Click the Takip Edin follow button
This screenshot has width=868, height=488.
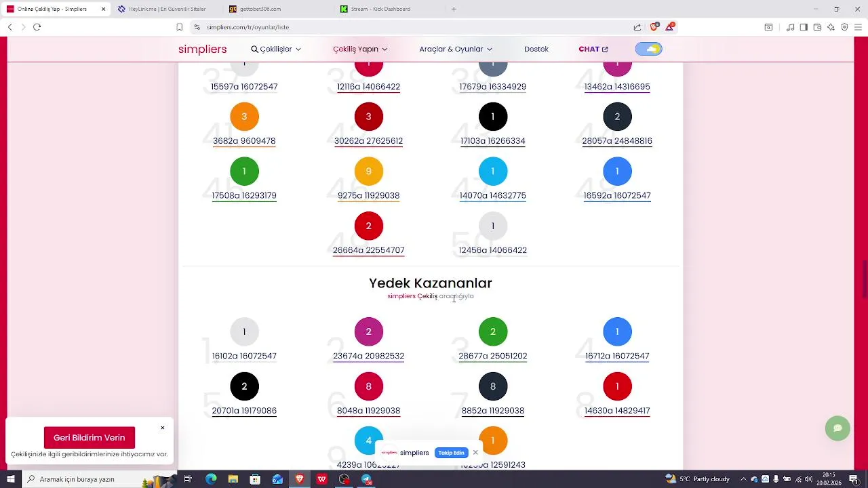451,453
